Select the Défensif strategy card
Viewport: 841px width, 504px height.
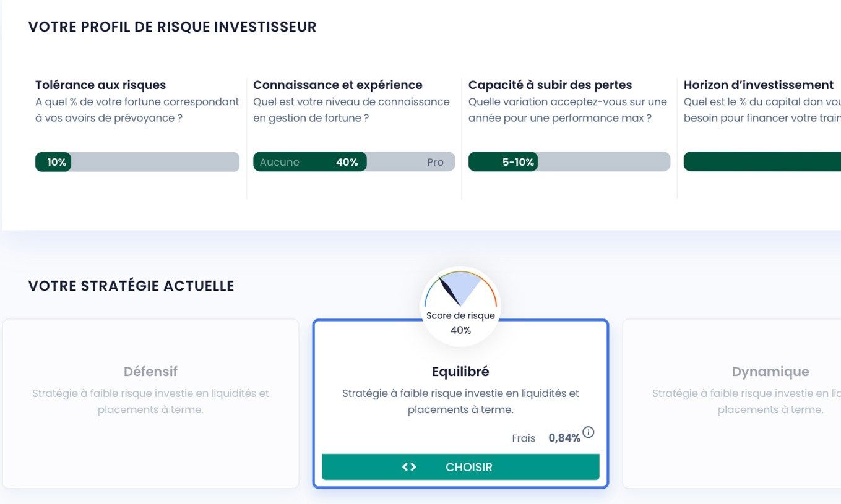point(151,402)
